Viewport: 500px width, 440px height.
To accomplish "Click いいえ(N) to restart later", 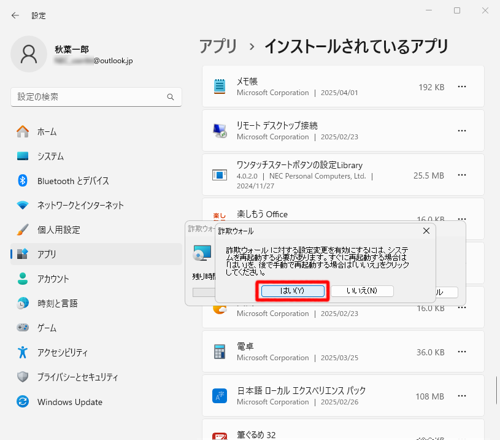I will 362,291.
